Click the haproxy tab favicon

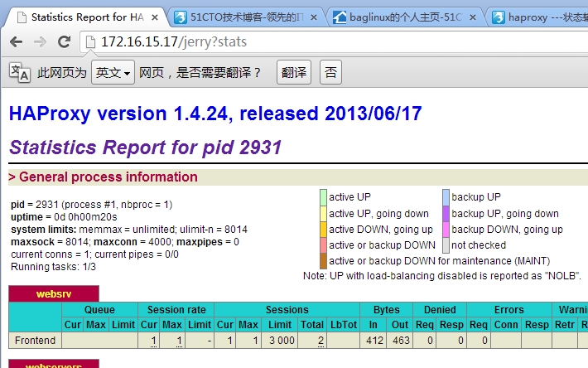click(499, 17)
